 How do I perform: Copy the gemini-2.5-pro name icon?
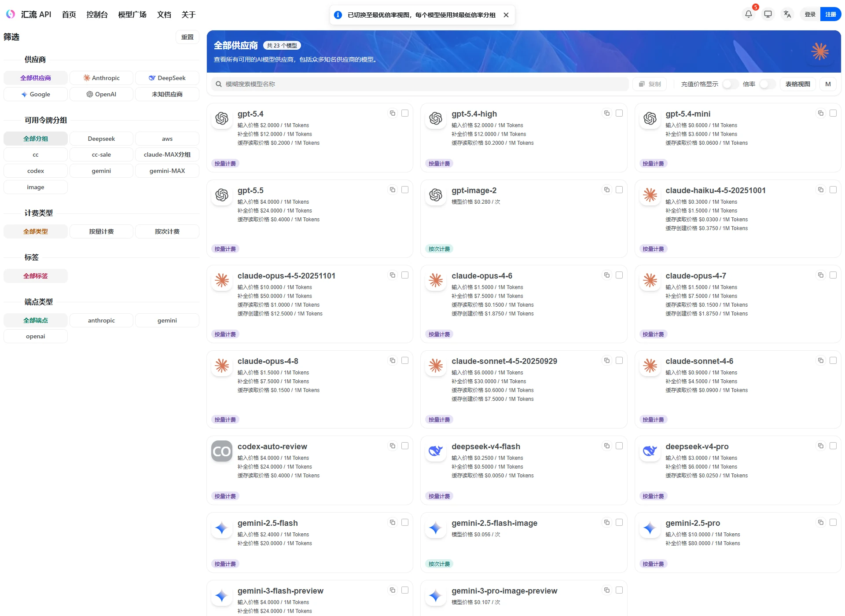pyautogui.click(x=821, y=523)
